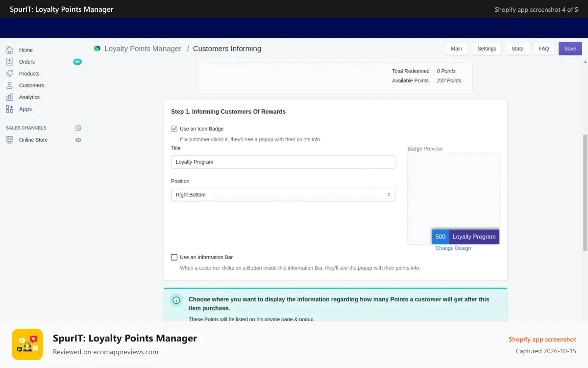Viewport: 588px width, 368px height.
Task: Add a sales channel with plus icon
Action: (x=78, y=128)
